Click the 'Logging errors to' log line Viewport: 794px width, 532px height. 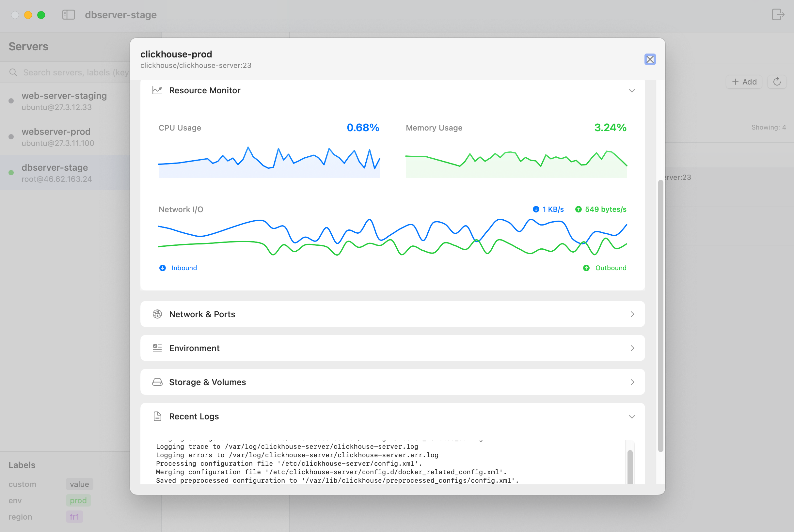coord(297,455)
